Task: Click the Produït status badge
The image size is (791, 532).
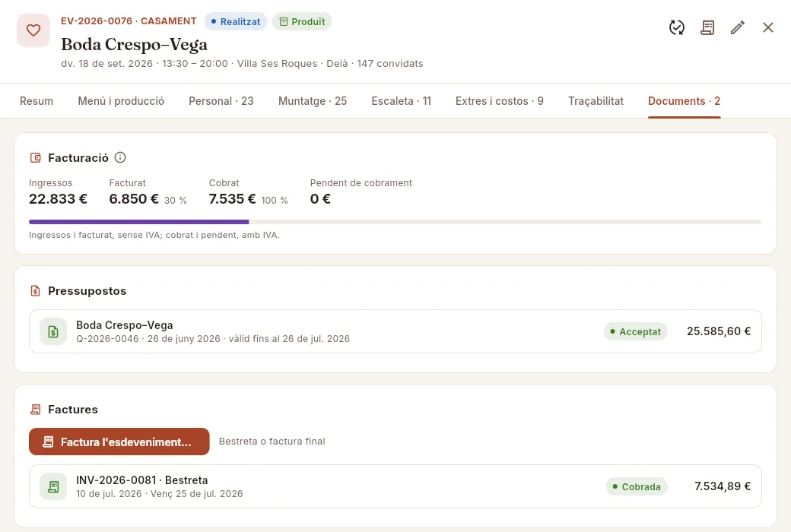Action: coord(302,22)
